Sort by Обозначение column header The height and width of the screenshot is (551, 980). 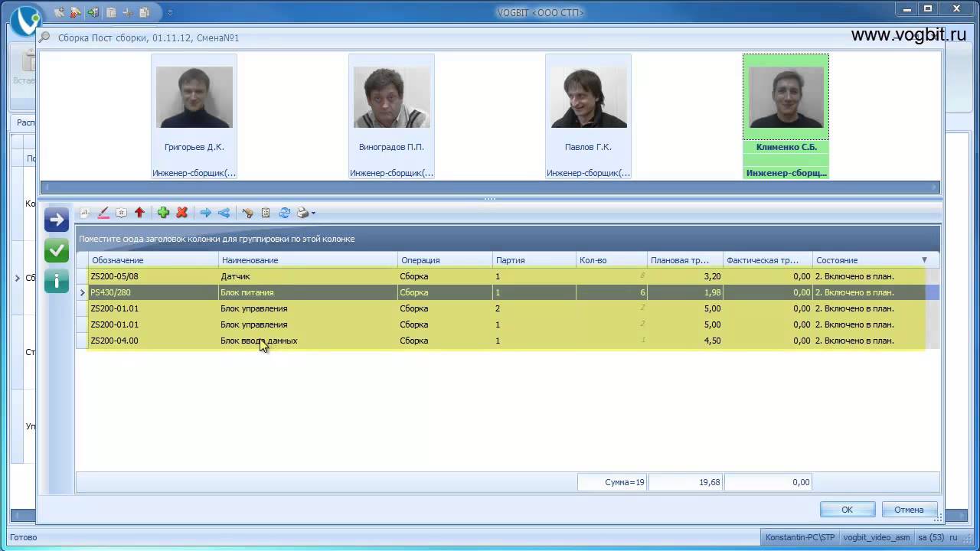click(x=153, y=260)
